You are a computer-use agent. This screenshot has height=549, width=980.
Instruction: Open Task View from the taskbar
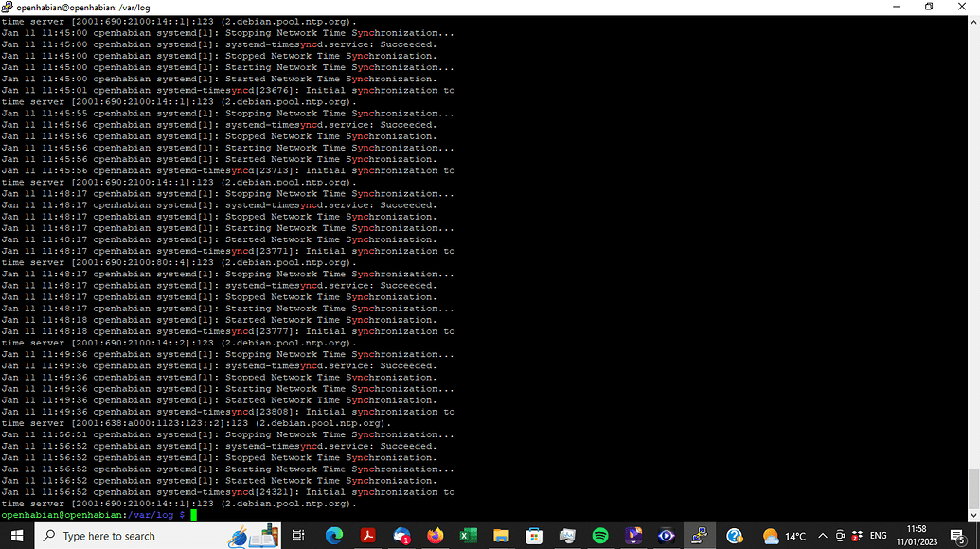tap(298, 535)
